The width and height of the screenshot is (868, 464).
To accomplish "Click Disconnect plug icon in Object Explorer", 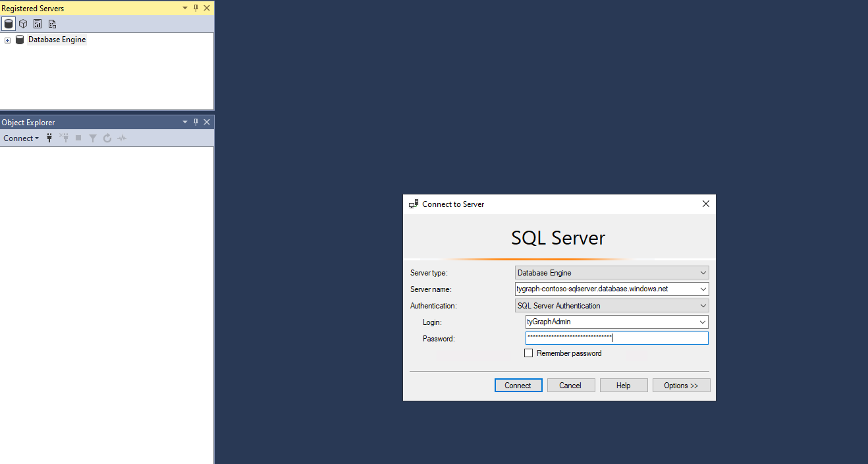I will click(64, 138).
